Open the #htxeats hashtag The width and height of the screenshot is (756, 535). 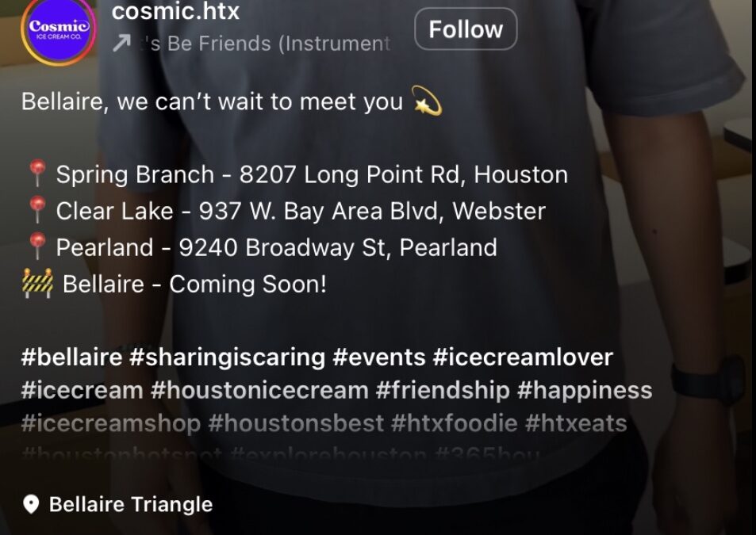point(576,423)
